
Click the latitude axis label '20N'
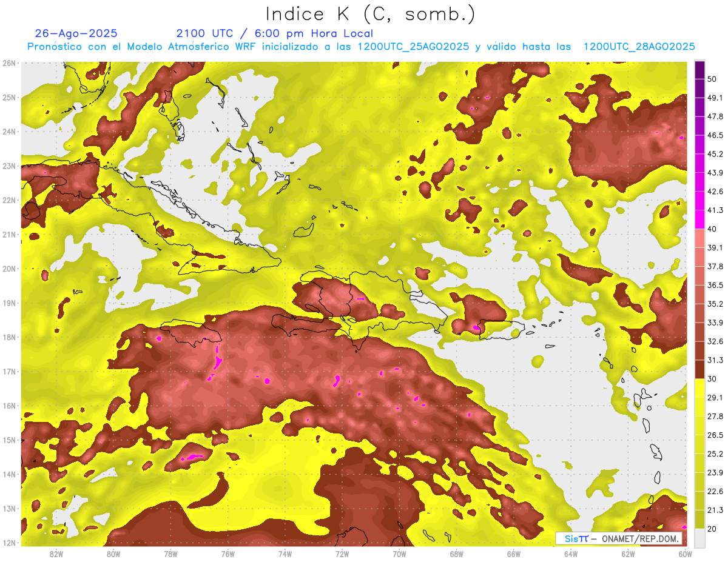pos(8,269)
